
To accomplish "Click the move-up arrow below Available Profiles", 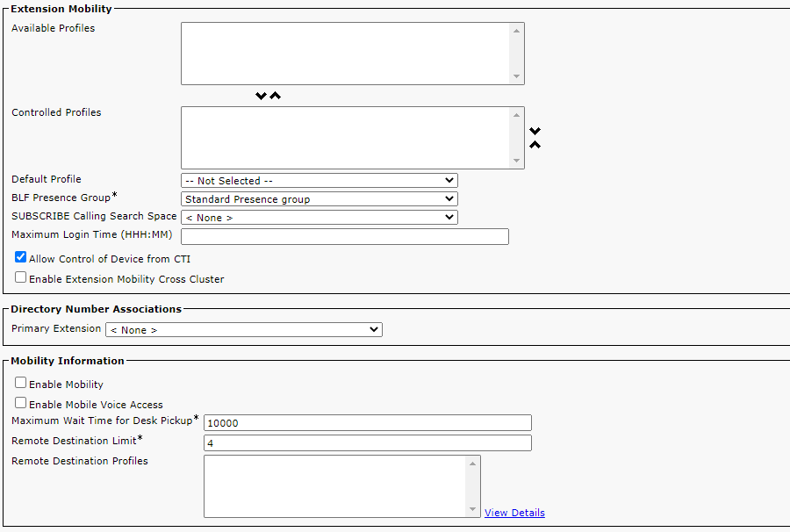I will point(275,96).
